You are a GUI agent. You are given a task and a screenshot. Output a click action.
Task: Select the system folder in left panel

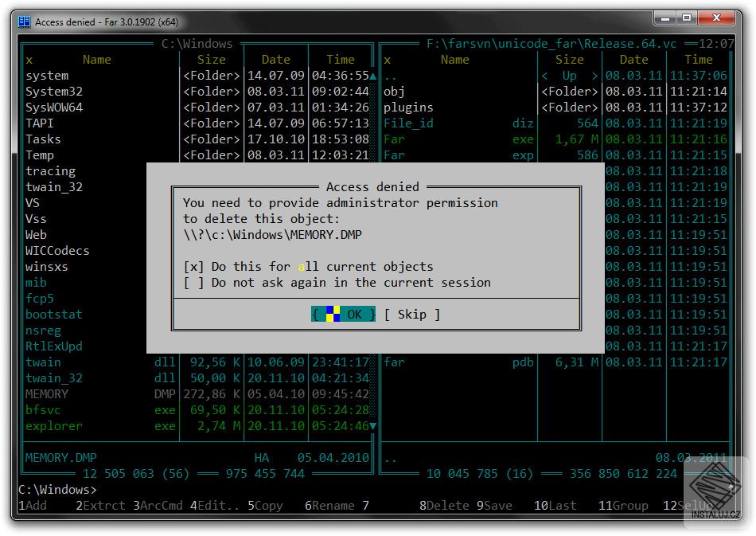197,76
